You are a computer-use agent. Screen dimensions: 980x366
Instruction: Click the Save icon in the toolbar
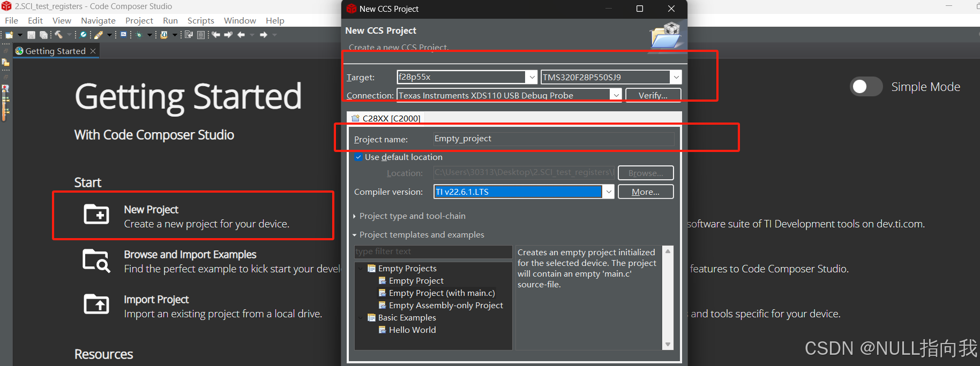pyautogui.click(x=31, y=35)
